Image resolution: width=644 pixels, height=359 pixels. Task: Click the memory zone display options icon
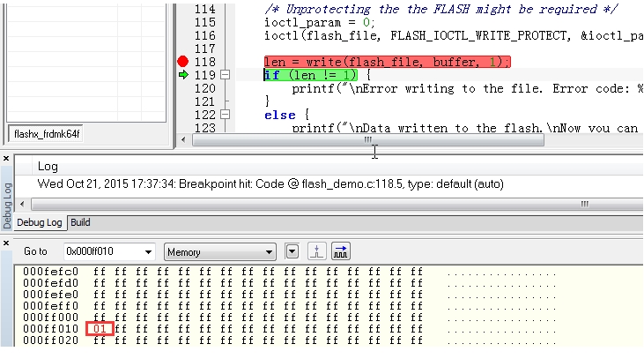tap(318, 252)
